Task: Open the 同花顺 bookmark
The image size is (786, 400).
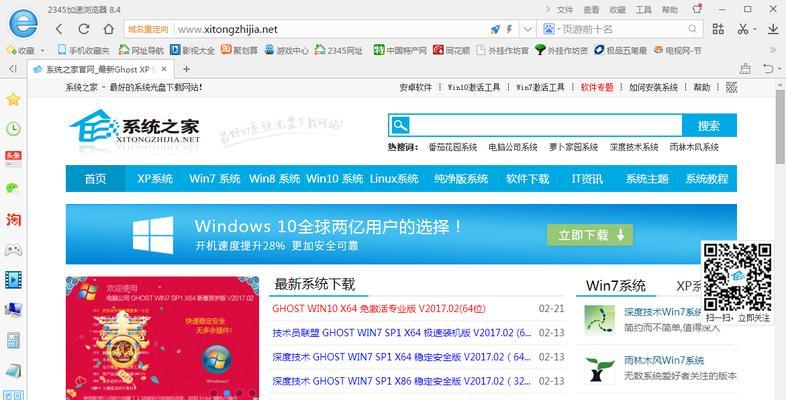Action: (452, 50)
